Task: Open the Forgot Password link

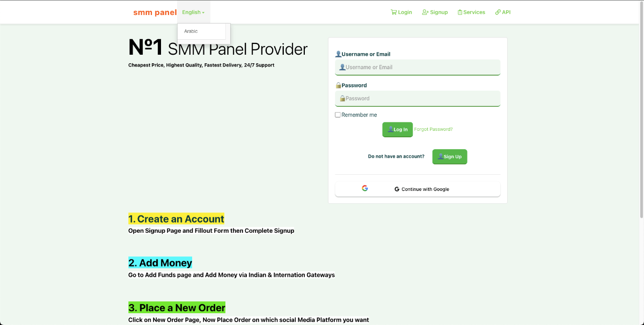Action: 433,129
